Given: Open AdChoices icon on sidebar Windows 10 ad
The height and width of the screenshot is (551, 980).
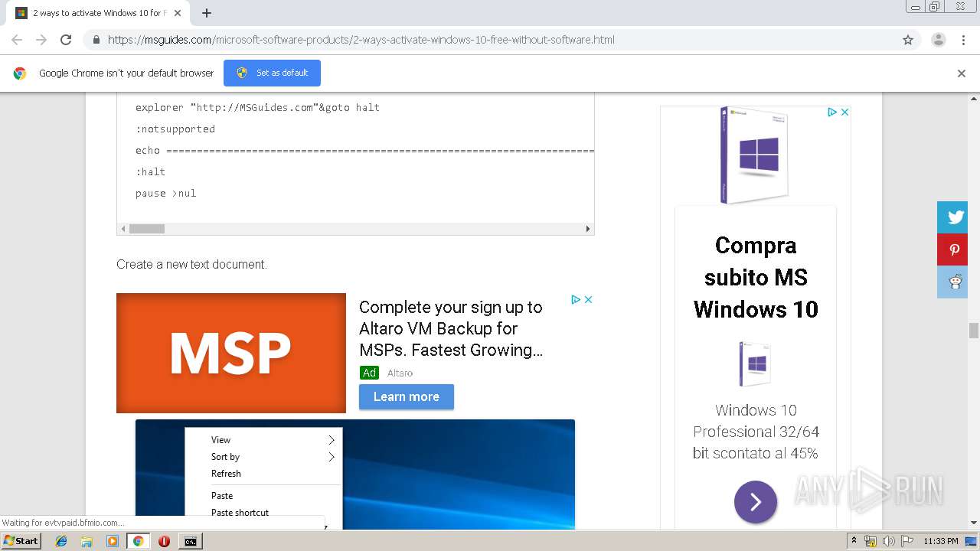Looking at the screenshot, I should tap(832, 112).
